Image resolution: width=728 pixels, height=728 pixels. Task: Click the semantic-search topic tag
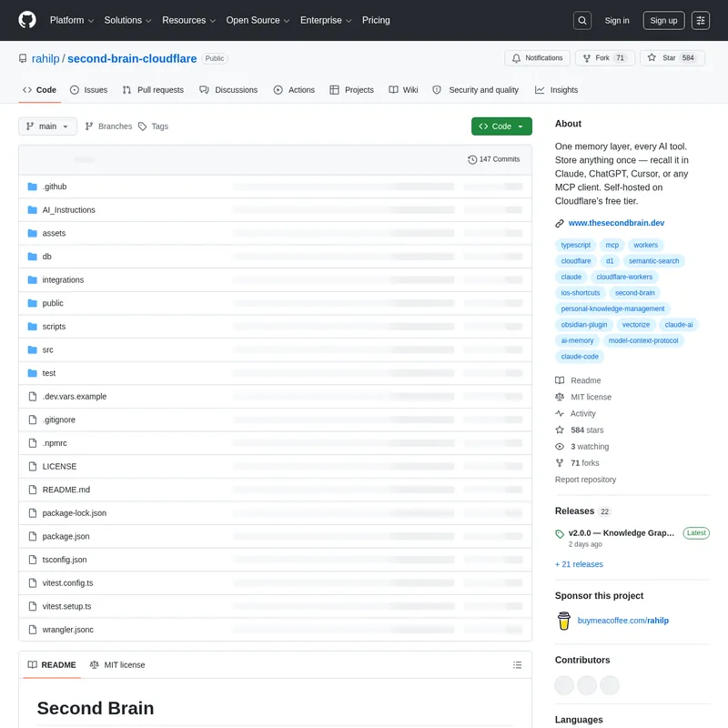[653, 261]
